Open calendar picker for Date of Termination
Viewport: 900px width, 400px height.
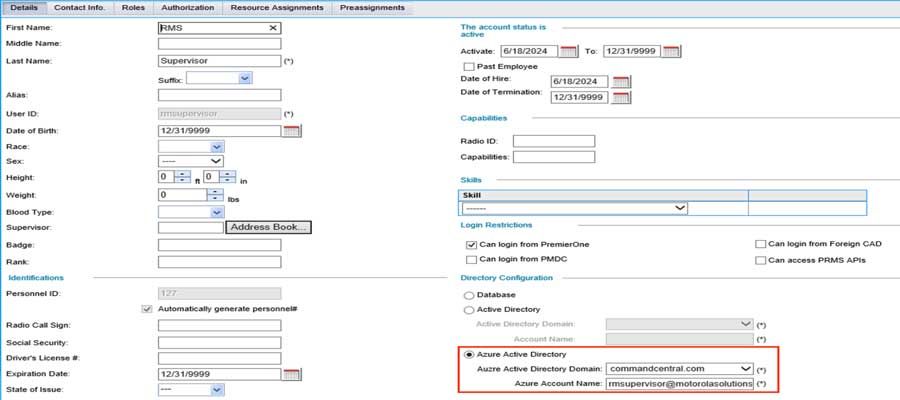621,97
